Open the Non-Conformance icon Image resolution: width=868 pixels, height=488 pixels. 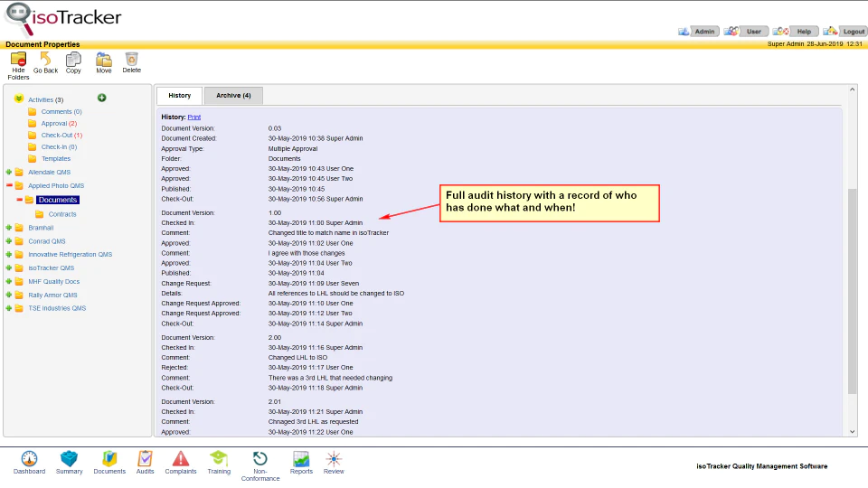click(x=260, y=459)
